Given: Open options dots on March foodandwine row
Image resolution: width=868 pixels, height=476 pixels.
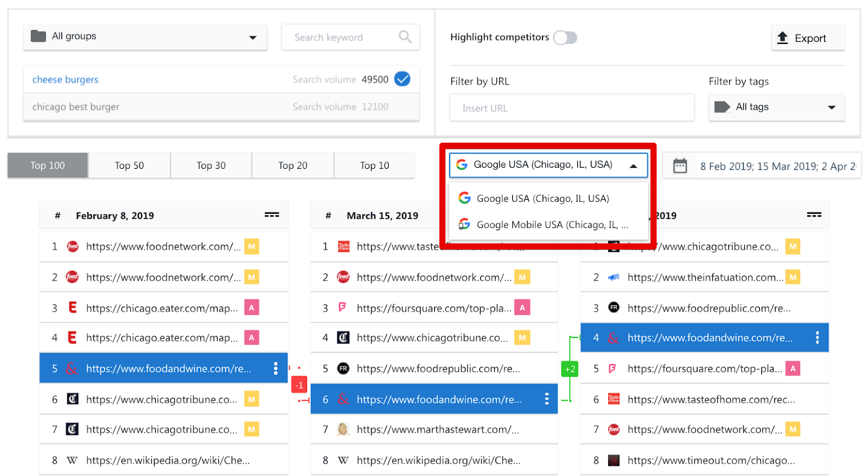Looking at the screenshot, I should [547, 399].
